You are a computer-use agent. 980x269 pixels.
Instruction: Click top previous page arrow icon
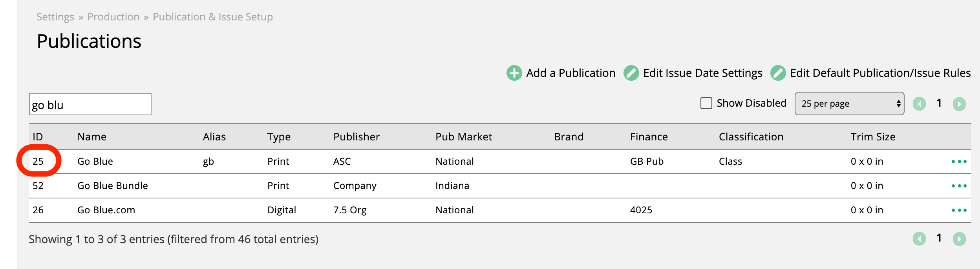(x=919, y=104)
